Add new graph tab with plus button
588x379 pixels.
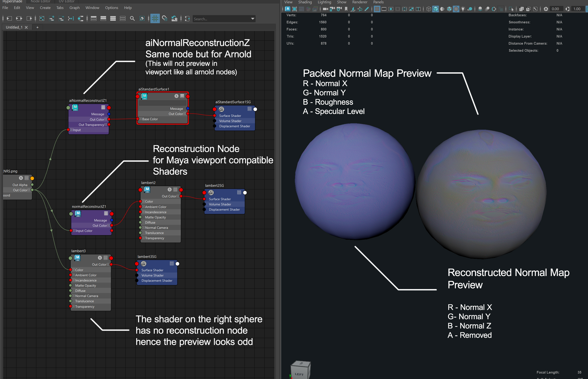[x=37, y=27]
